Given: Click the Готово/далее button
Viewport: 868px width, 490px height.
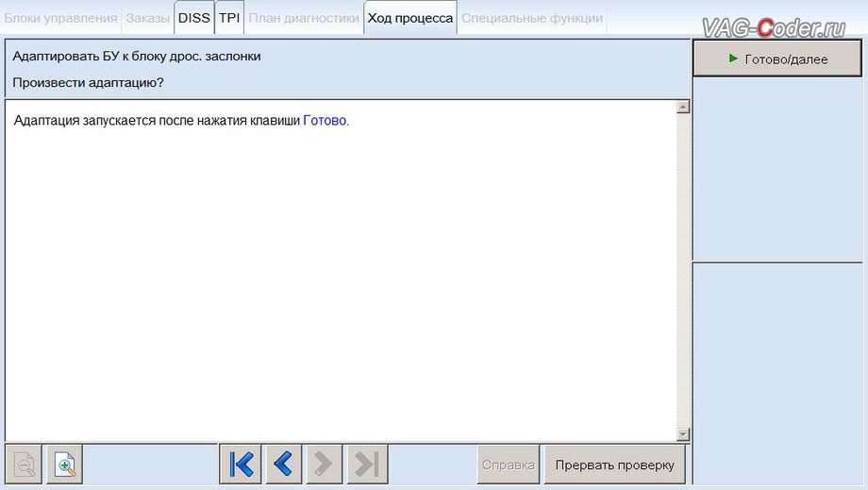Looking at the screenshot, I should tap(777, 59).
